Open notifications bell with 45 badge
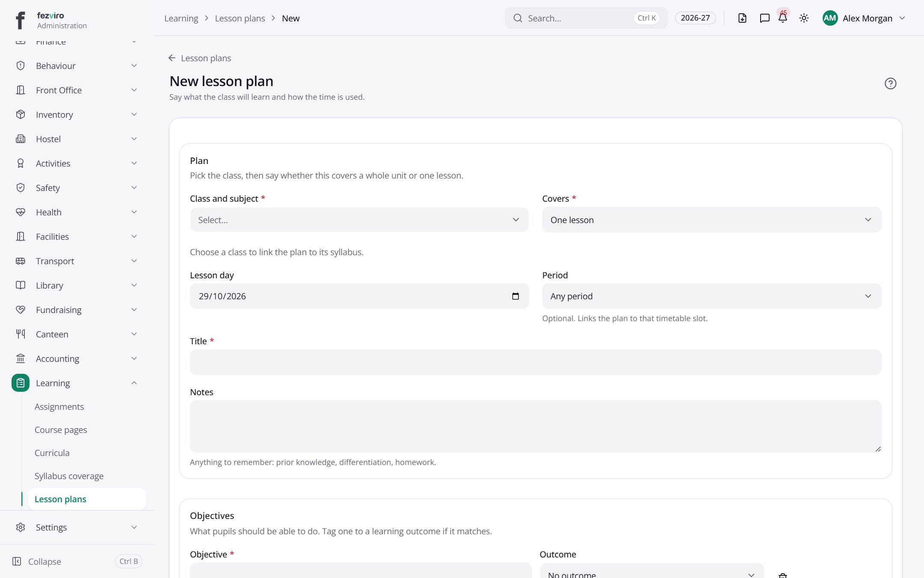 coord(783,18)
